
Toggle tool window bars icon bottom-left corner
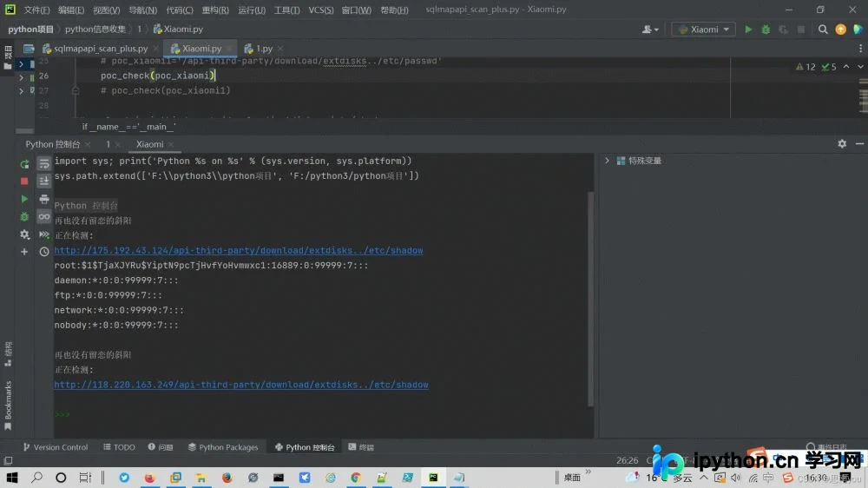tap(8, 461)
